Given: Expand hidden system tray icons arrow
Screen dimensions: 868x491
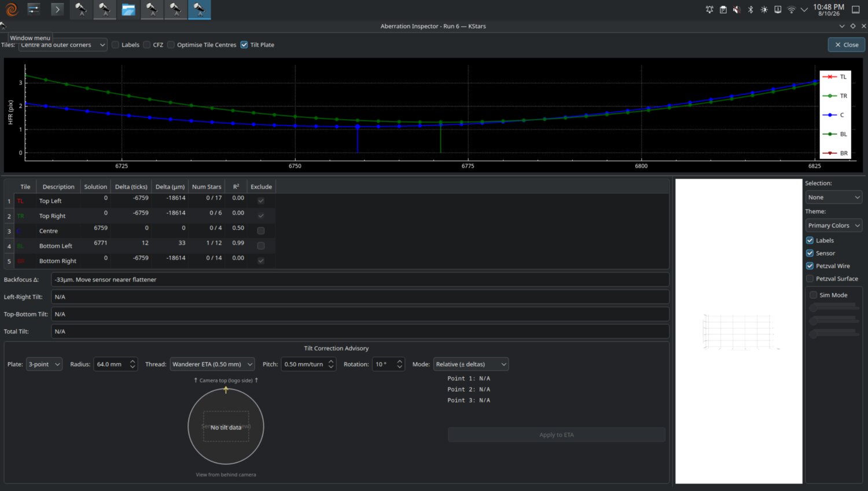Looking at the screenshot, I should 804,10.
